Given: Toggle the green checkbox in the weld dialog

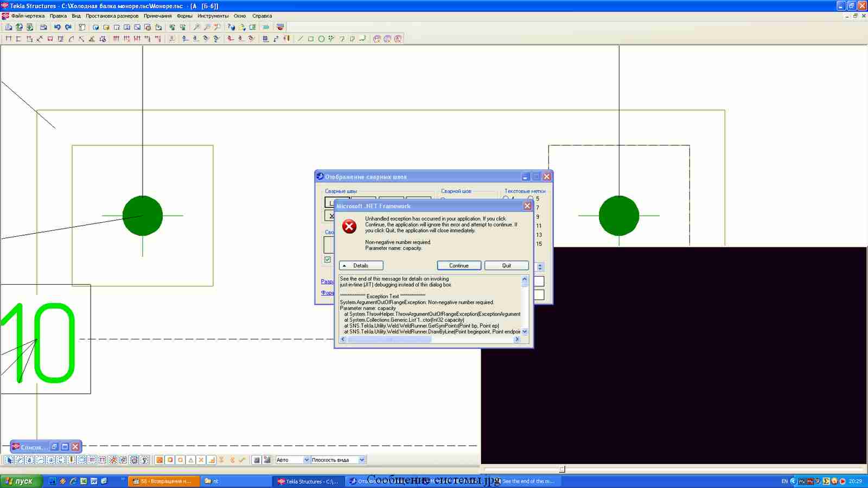Looking at the screenshot, I should click(328, 260).
